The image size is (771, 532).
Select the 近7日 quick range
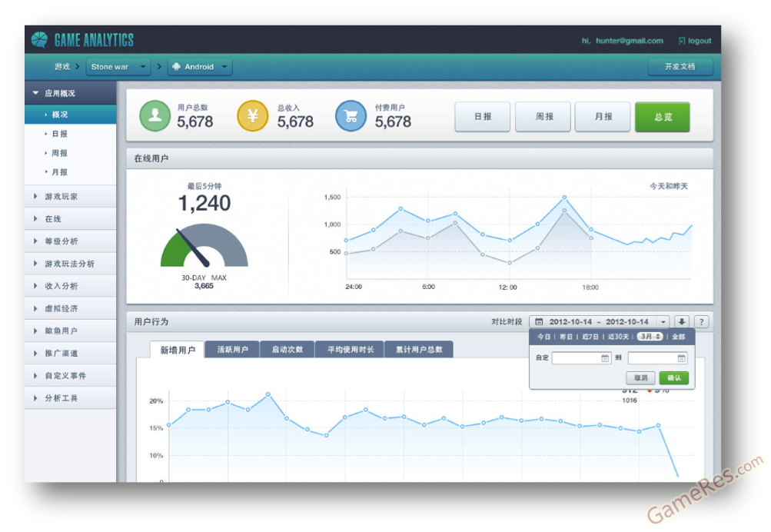pos(590,337)
